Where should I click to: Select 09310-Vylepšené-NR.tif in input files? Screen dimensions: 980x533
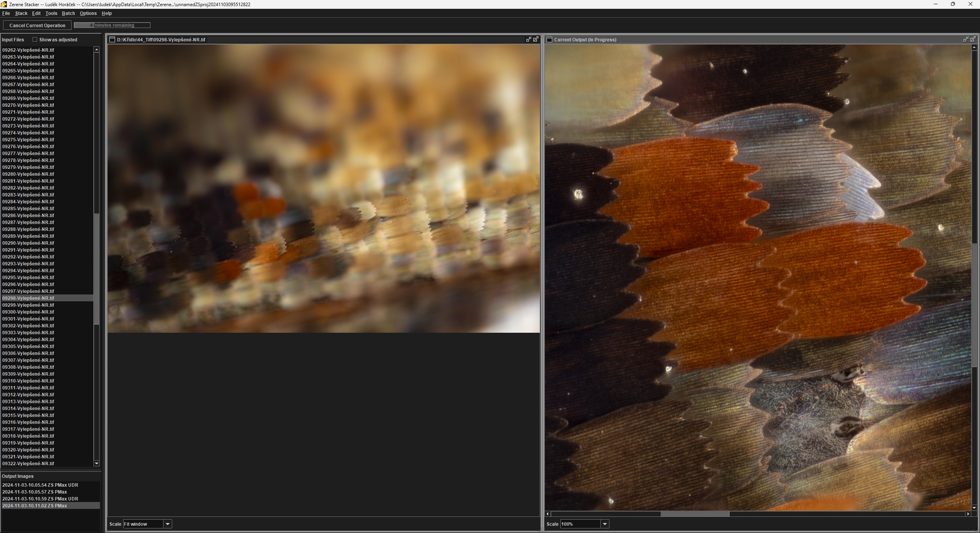coord(28,381)
